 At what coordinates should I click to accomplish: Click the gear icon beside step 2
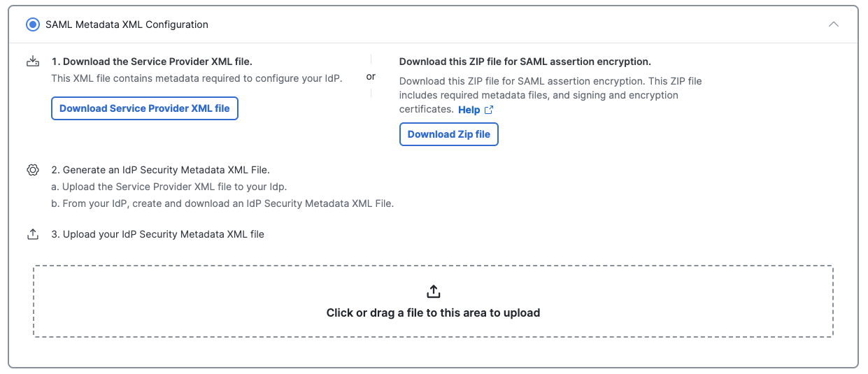click(x=33, y=170)
